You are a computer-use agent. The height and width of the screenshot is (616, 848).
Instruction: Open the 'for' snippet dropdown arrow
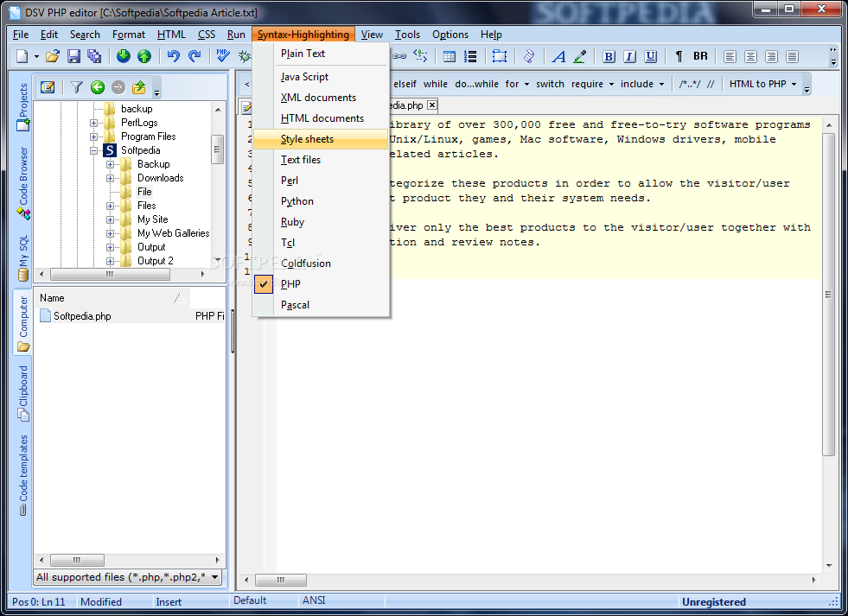[x=526, y=85]
